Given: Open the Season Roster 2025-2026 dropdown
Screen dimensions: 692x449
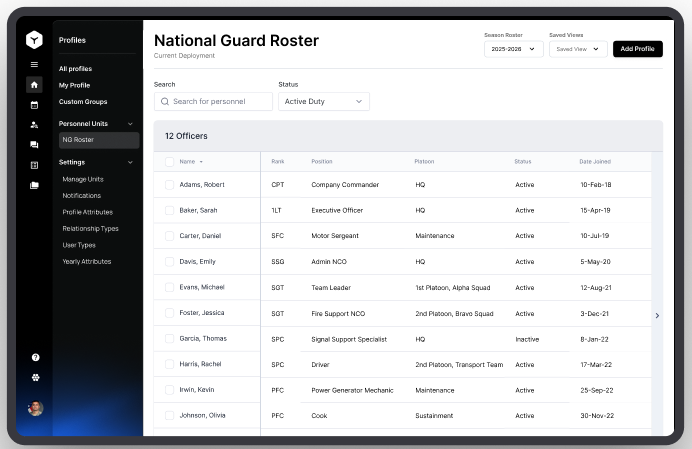Looking at the screenshot, I should click(513, 48).
